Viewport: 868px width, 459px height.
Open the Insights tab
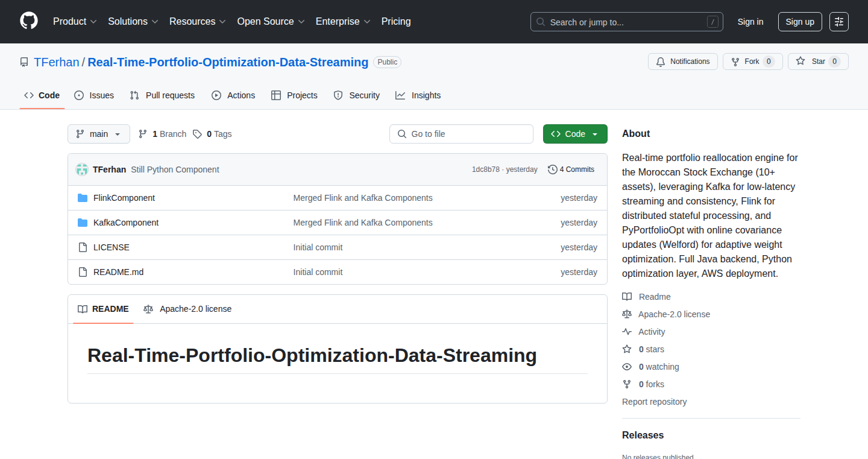pos(418,95)
